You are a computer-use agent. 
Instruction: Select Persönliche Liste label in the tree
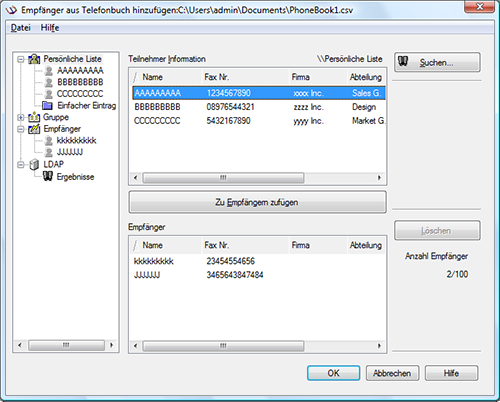point(73,59)
